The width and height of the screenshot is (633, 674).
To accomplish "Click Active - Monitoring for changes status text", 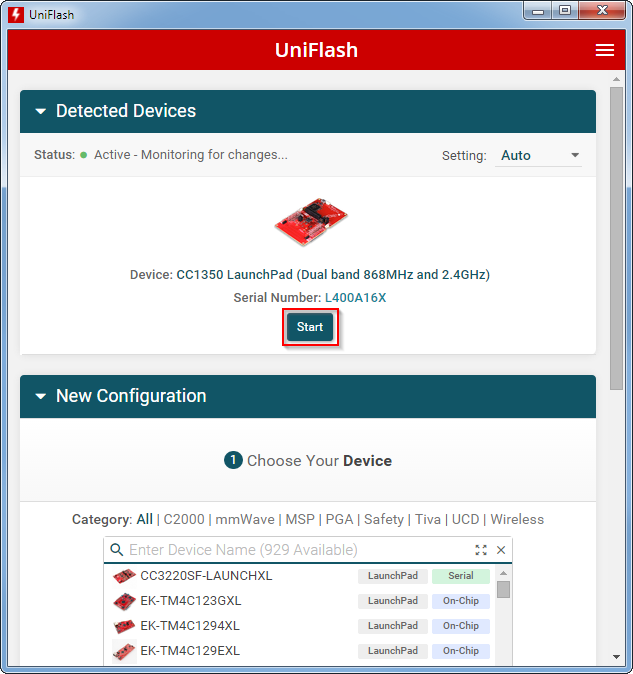I will click(x=191, y=155).
